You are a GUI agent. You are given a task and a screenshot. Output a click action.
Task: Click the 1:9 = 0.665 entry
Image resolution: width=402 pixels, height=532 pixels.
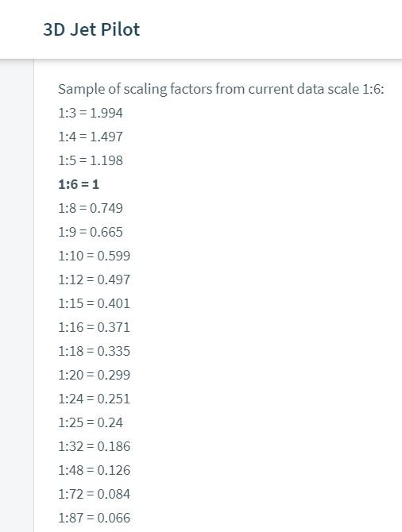pos(91,232)
